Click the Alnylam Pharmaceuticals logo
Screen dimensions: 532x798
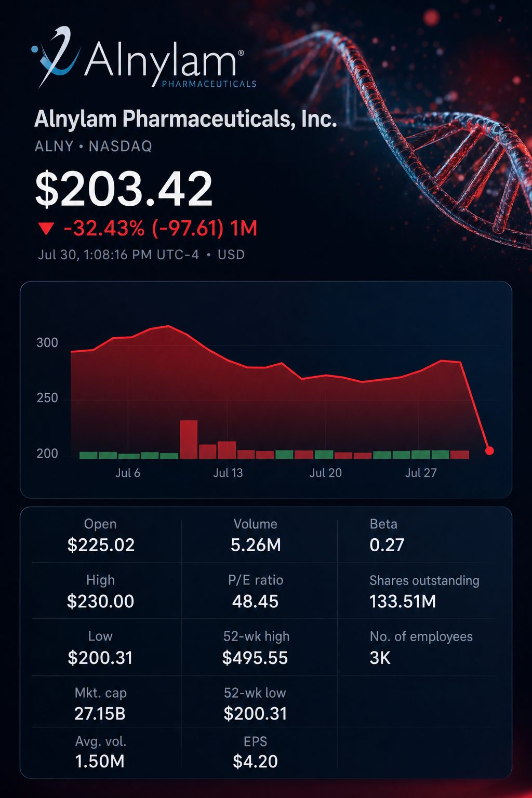[x=144, y=58]
